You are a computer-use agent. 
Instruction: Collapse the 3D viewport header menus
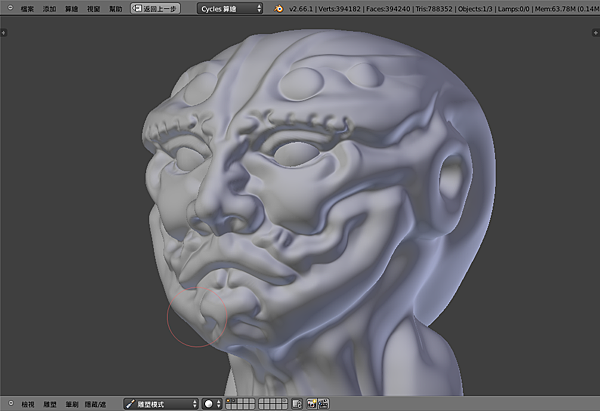point(11,403)
